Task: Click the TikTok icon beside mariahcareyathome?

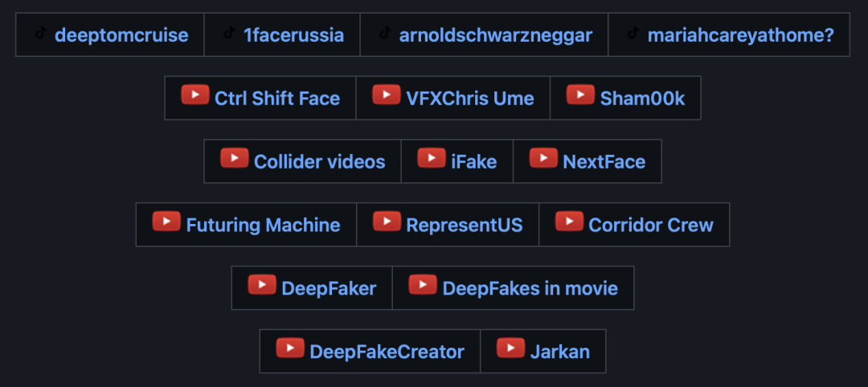Action: [x=633, y=33]
